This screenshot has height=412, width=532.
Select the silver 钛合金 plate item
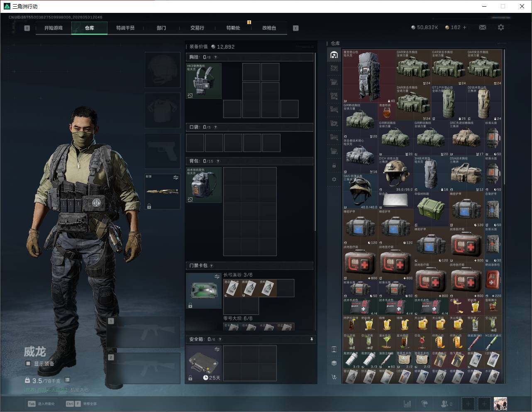point(396,201)
